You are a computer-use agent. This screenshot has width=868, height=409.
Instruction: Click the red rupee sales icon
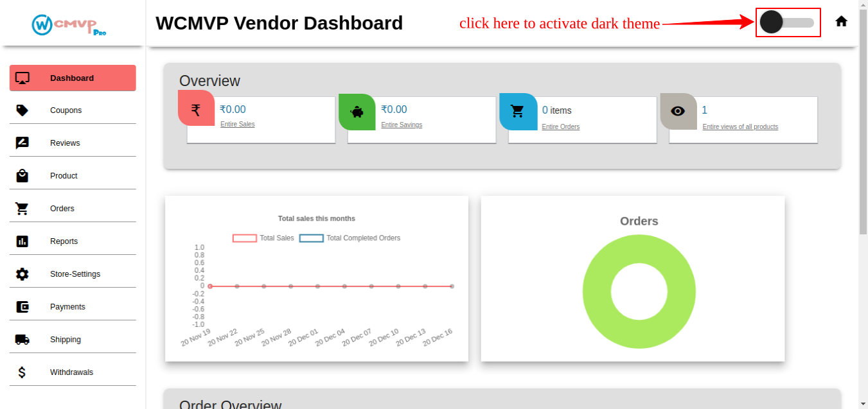tap(196, 109)
